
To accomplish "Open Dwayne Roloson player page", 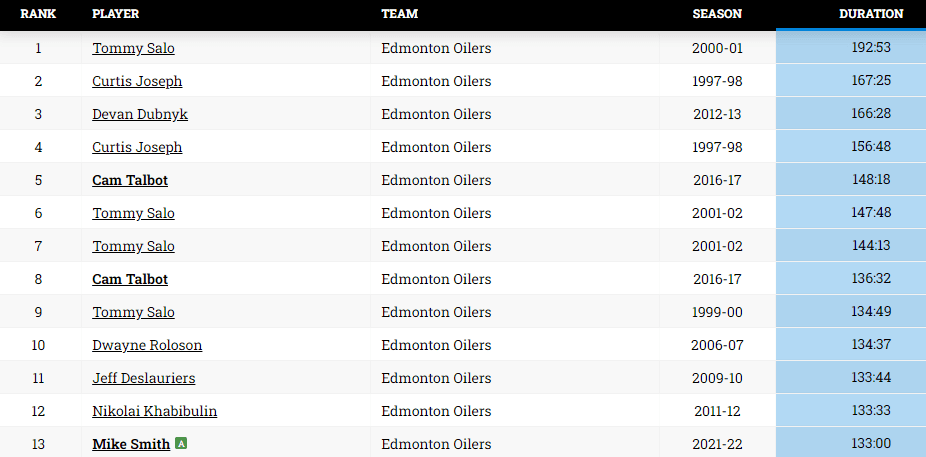I will click(x=147, y=345).
